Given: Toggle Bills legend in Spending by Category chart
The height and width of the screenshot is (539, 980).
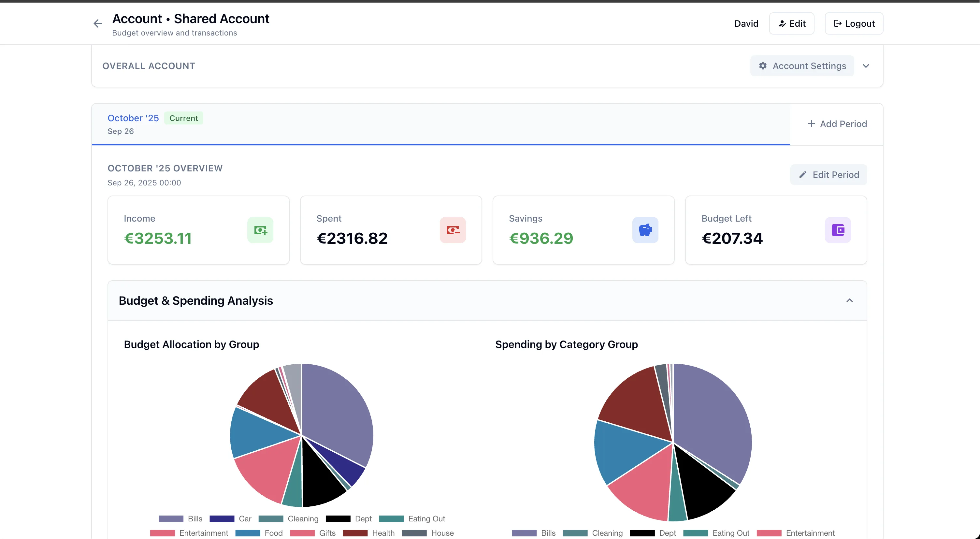Looking at the screenshot, I should [x=533, y=533].
